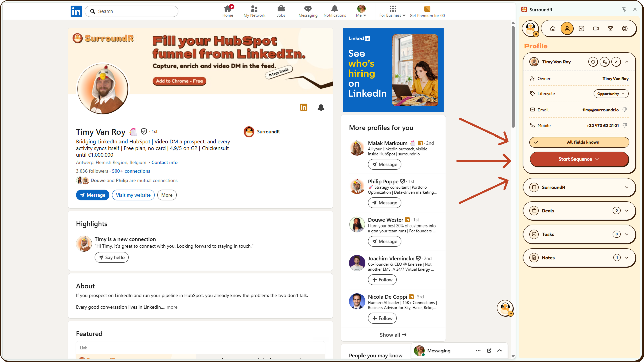The height and width of the screenshot is (362, 644).
Task: Open the Lifecycle Opportunity dropdown
Action: (x=611, y=94)
